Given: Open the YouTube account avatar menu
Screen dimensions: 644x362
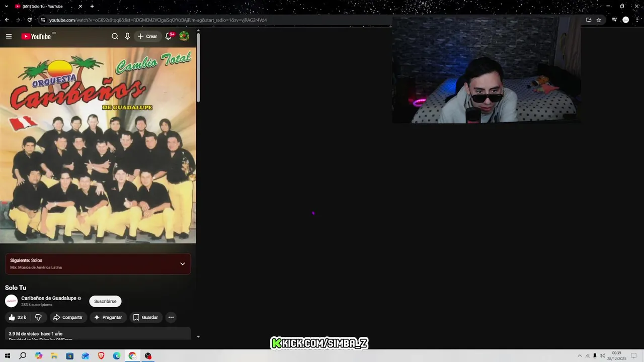Looking at the screenshot, I should pyautogui.click(x=184, y=36).
